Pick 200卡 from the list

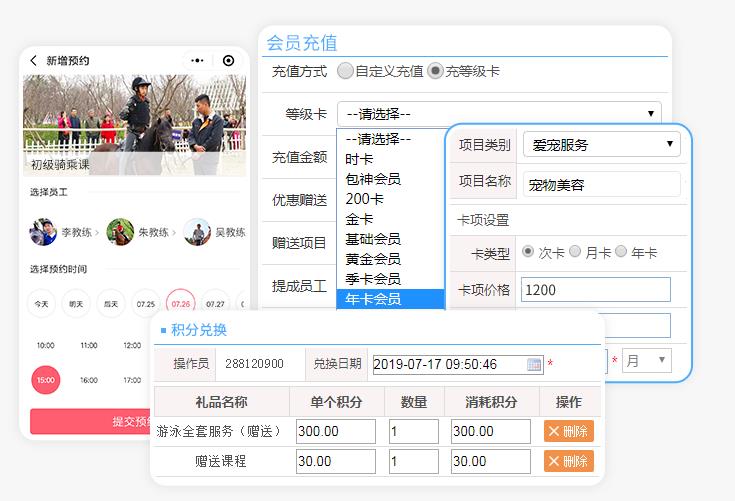click(x=390, y=199)
